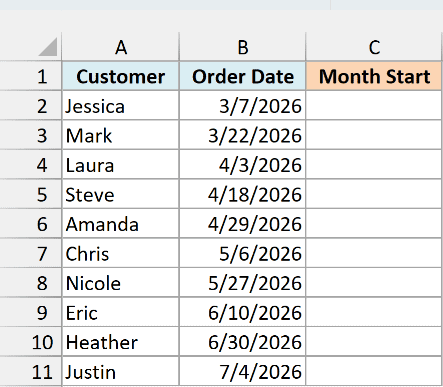Click the Select All corner triangle
The height and width of the screenshot is (387, 443).
[48, 47]
